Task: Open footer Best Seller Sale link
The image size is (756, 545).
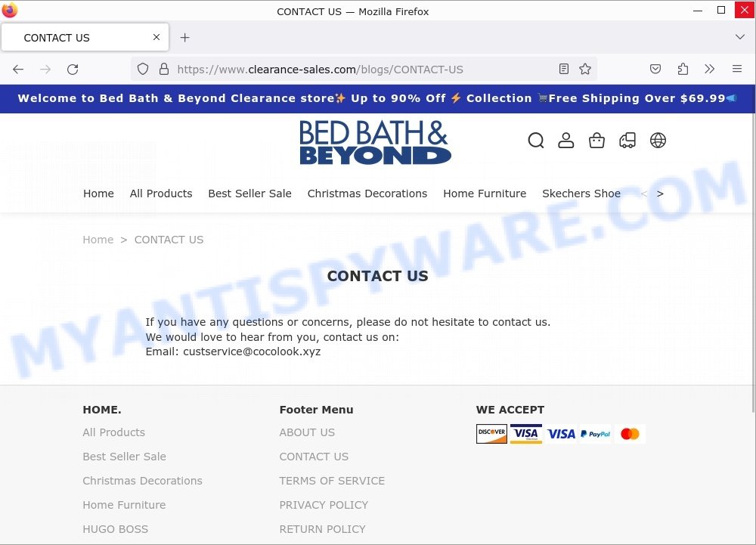Action: point(125,457)
